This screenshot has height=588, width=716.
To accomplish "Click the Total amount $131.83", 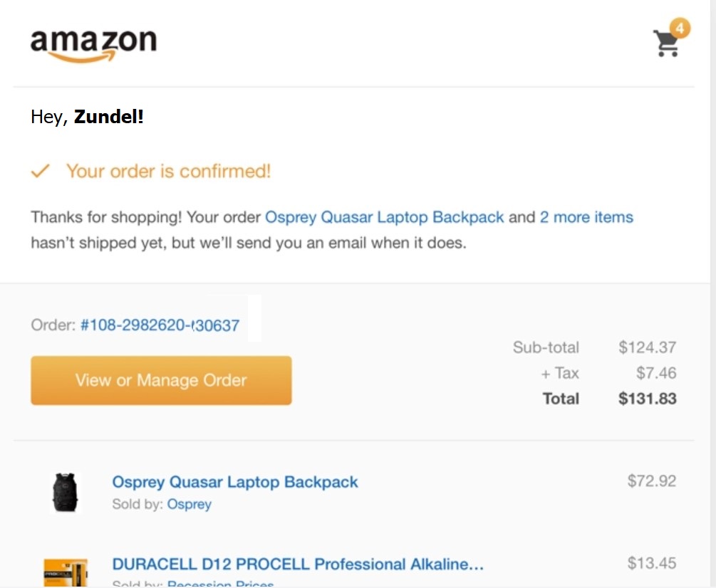I will 647,399.
